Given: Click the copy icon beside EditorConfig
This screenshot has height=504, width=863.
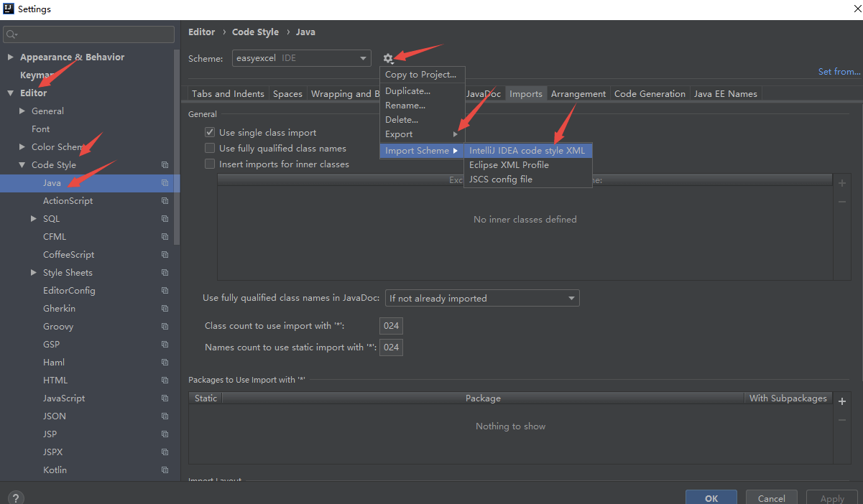Looking at the screenshot, I should 165,291.
